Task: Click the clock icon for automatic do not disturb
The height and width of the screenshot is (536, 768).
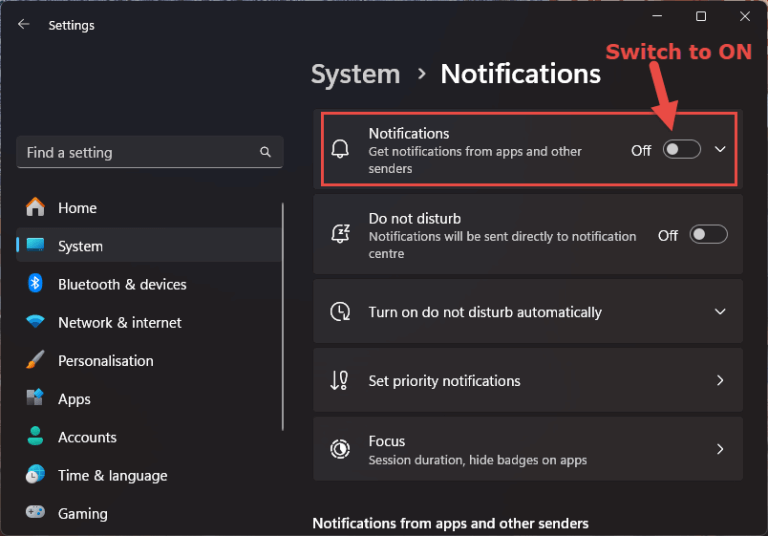Action: (x=340, y=312)
